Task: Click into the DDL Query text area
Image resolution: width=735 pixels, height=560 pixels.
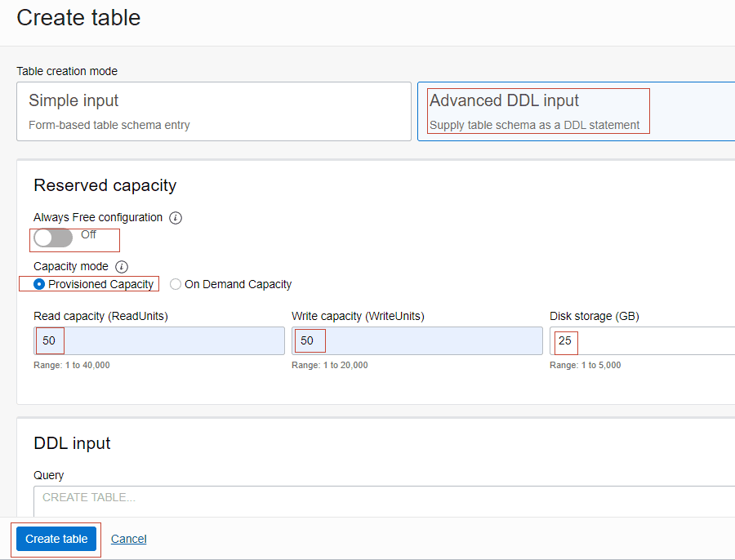Action: [384, 501]
